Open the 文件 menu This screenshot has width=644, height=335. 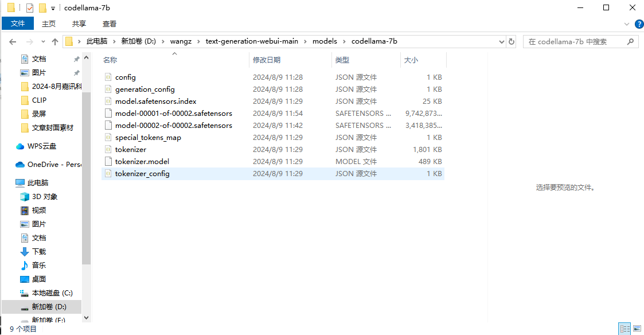(x=18, y=24)
